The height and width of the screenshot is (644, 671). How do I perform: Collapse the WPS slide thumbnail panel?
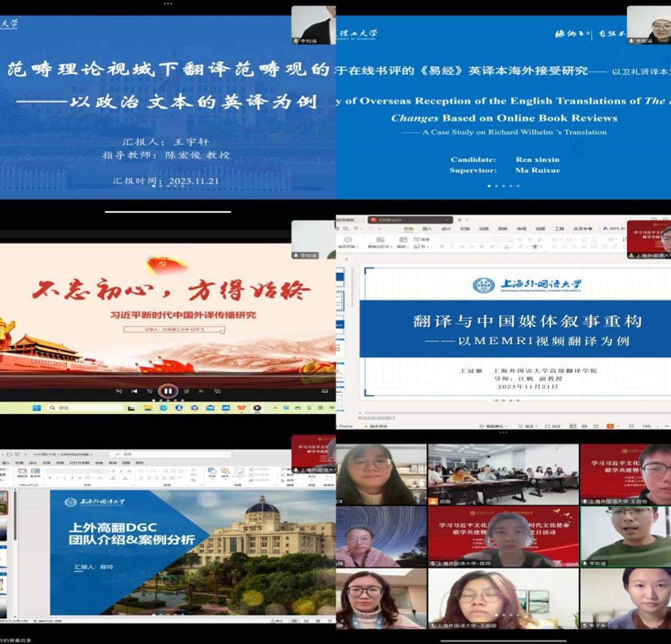347,259
